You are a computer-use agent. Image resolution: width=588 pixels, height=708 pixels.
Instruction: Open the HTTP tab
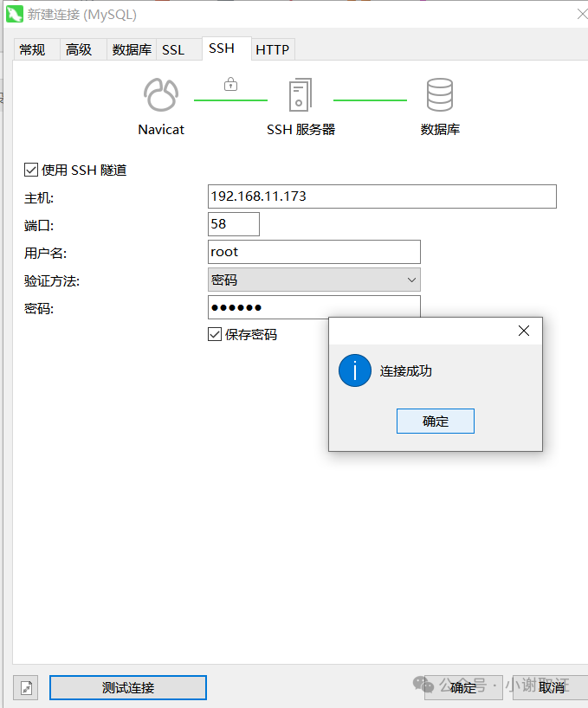coord(272,49)
